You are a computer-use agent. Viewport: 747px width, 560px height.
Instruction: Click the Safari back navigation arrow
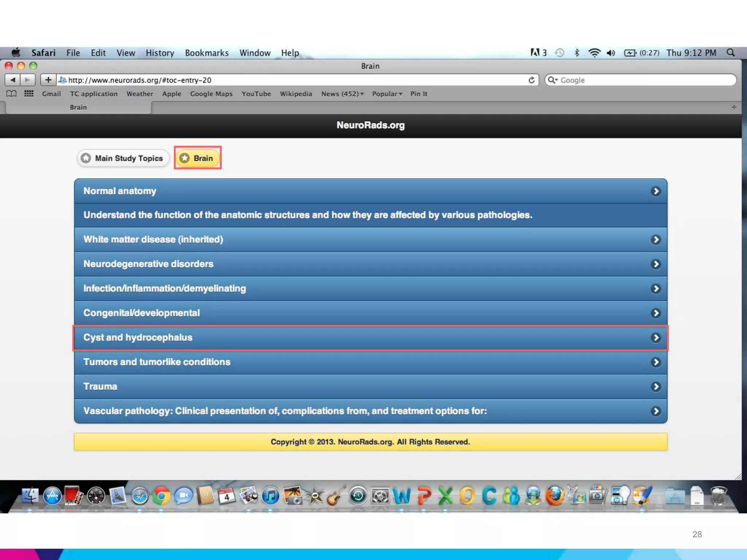(x=12, y=80)
